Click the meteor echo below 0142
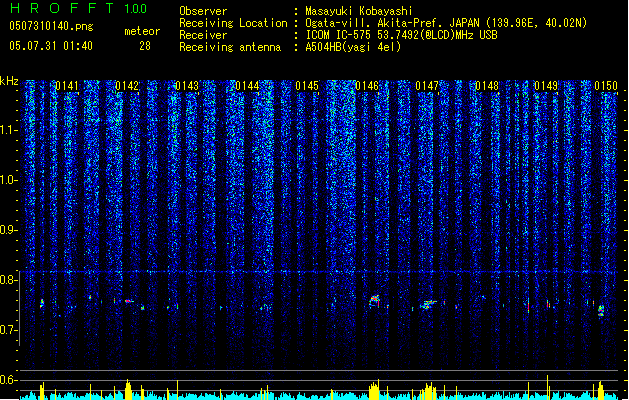Screen dimensions: 629x400 129,301
